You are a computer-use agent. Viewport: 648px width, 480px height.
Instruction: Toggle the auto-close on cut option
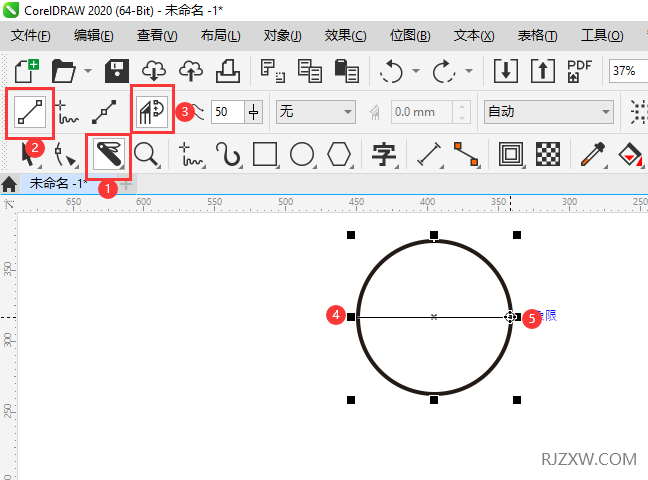click(x=152, y=111)
